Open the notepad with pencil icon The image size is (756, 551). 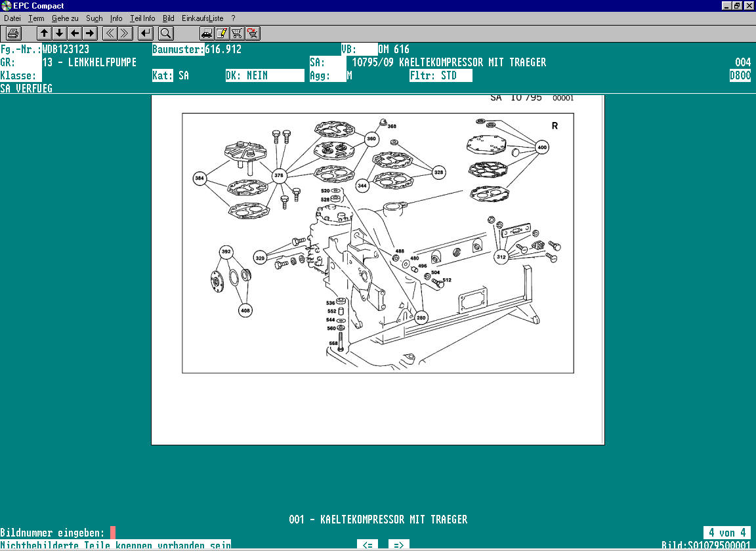(x=222, y=33)
